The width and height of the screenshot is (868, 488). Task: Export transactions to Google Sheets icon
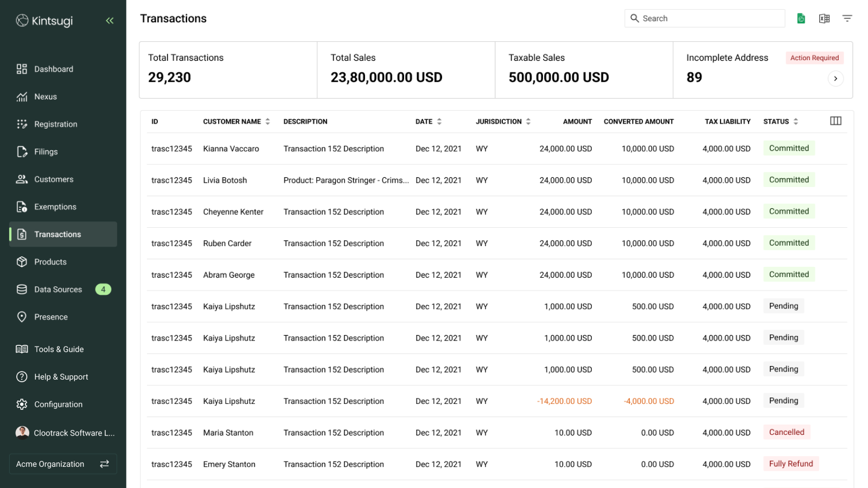tap(801, 18)
